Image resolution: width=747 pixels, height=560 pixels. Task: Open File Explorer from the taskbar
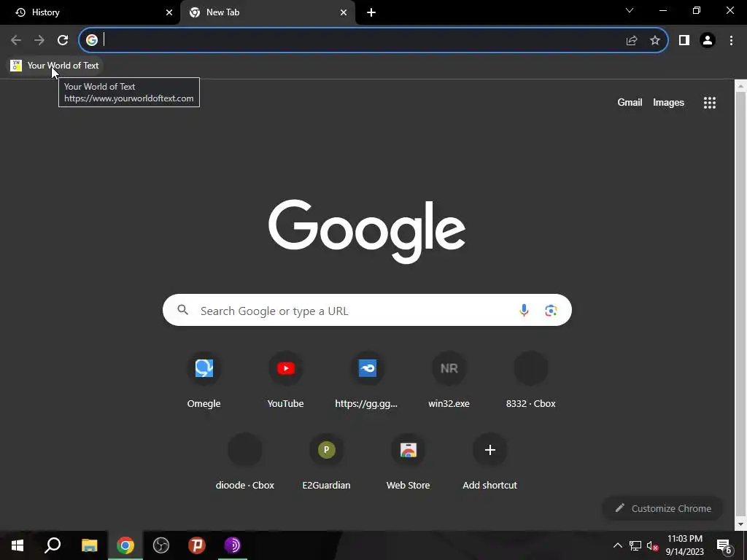pos(89,545)
